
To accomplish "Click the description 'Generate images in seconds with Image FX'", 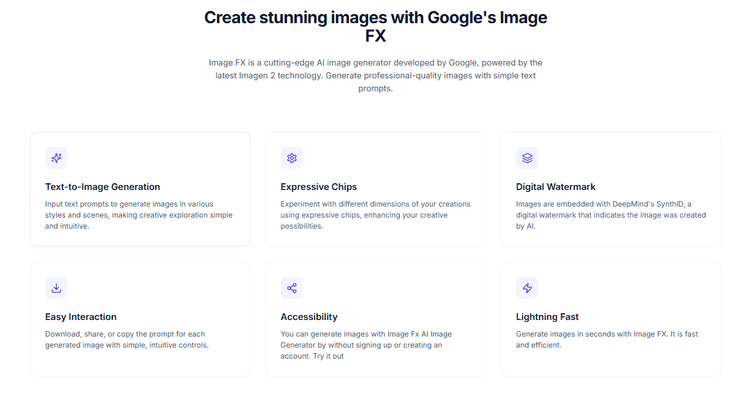I will point(607,340).
